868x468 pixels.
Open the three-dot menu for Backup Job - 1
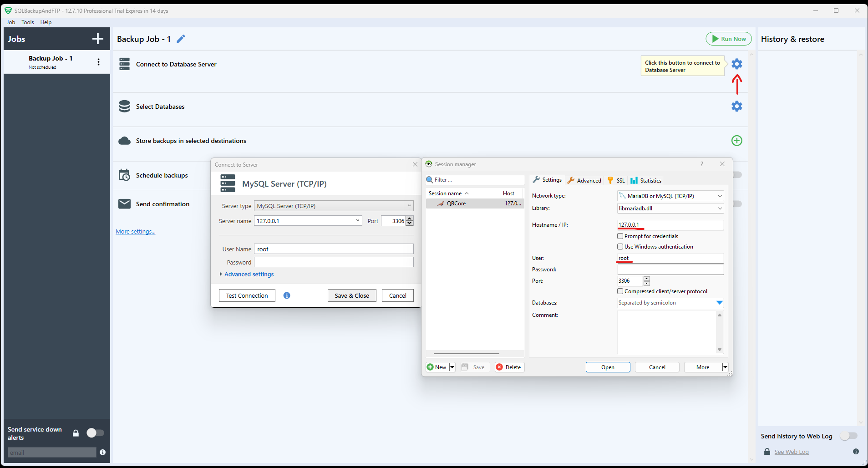click(x=98, y=62)
